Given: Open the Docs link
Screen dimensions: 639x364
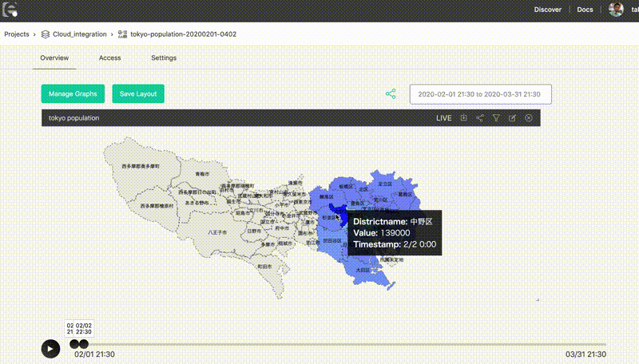Looking at the screenshot, I should pos(585,10).
